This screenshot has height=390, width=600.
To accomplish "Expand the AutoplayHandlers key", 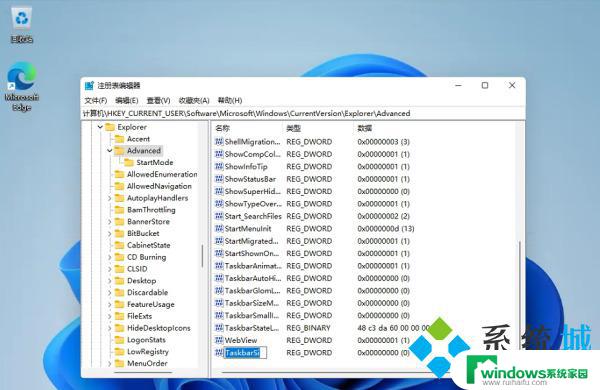I will click(110, 198).
